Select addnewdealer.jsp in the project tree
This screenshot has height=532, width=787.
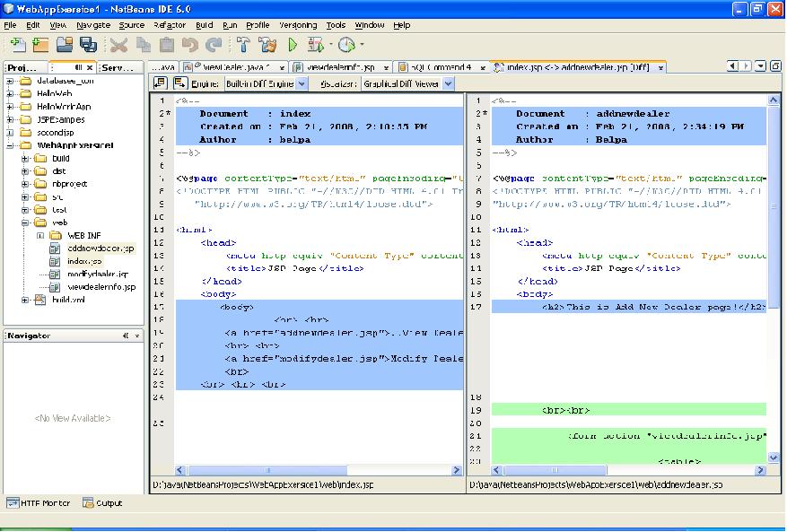(x=101, y=249)
